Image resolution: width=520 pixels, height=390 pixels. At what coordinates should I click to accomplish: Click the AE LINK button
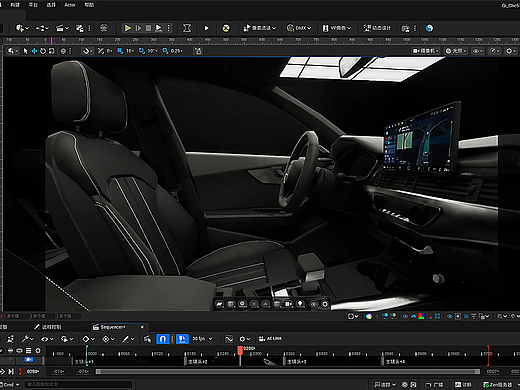[x=270, y=339]
